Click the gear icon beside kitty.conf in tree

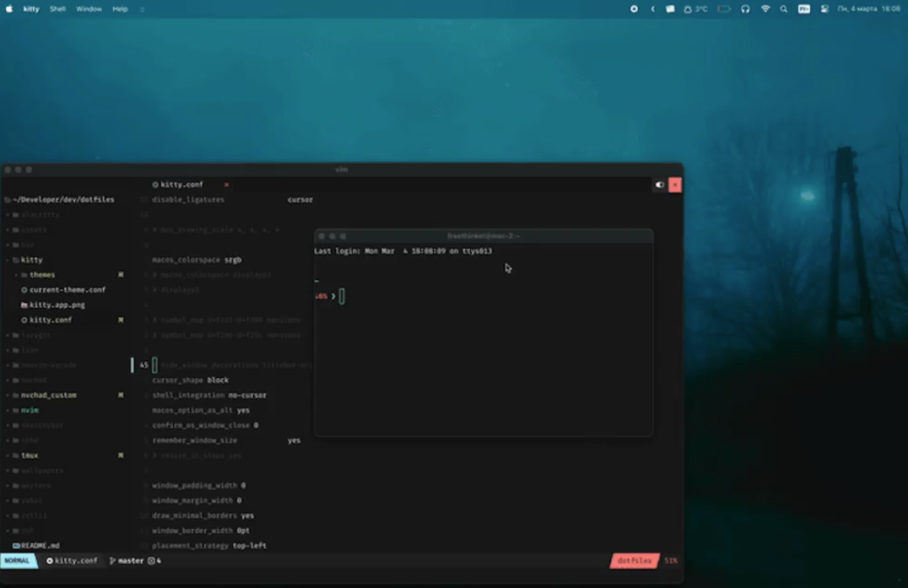pyautogui.click(x=24, y=320)
